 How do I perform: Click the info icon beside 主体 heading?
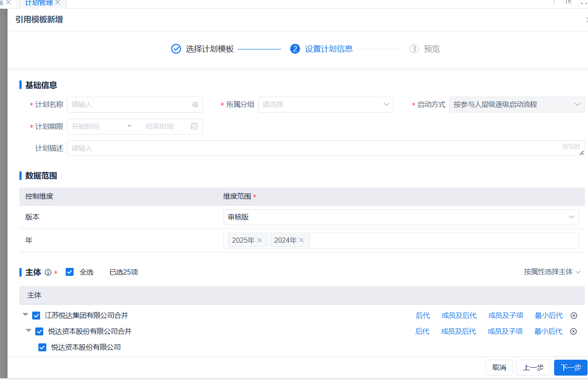(x=48, y=272)
